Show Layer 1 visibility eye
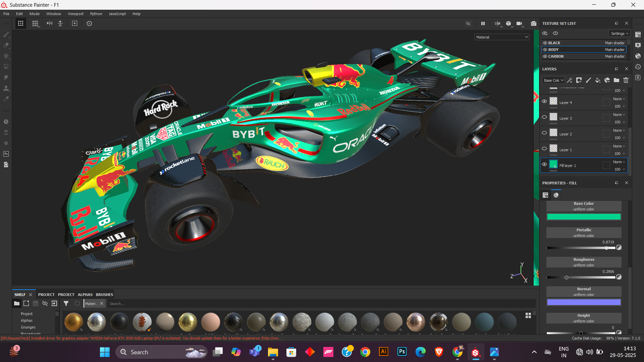 pos(544,148)
